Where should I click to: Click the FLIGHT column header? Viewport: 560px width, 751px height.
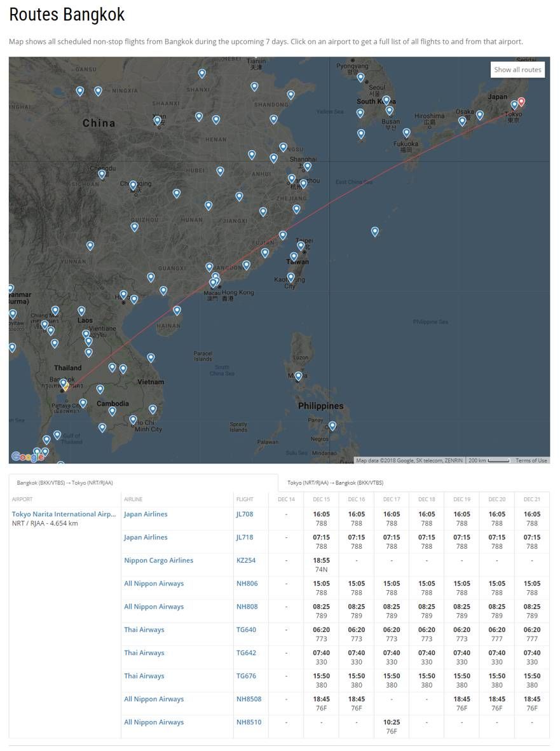[x=245, y=499]
